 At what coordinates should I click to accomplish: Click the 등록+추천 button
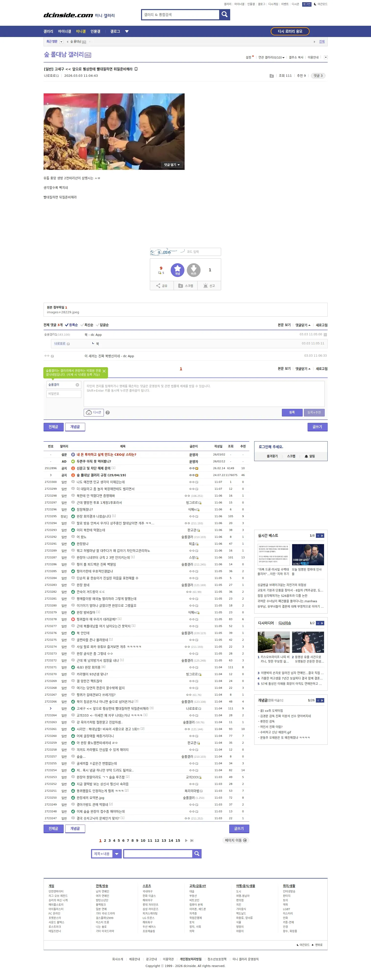click(314, 412)
